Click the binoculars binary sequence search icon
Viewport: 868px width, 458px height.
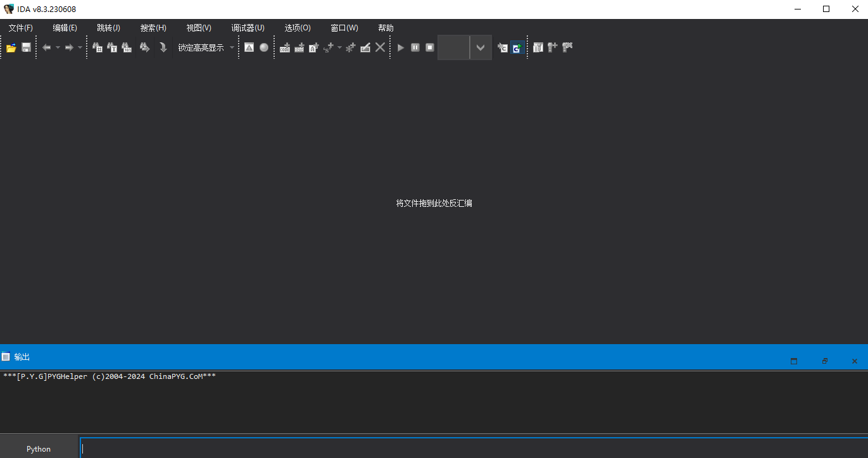point(127,47)
